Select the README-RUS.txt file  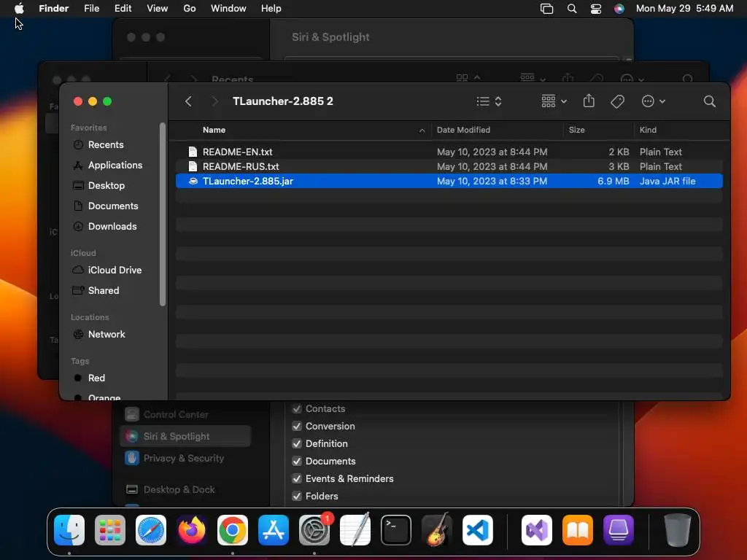449,167
